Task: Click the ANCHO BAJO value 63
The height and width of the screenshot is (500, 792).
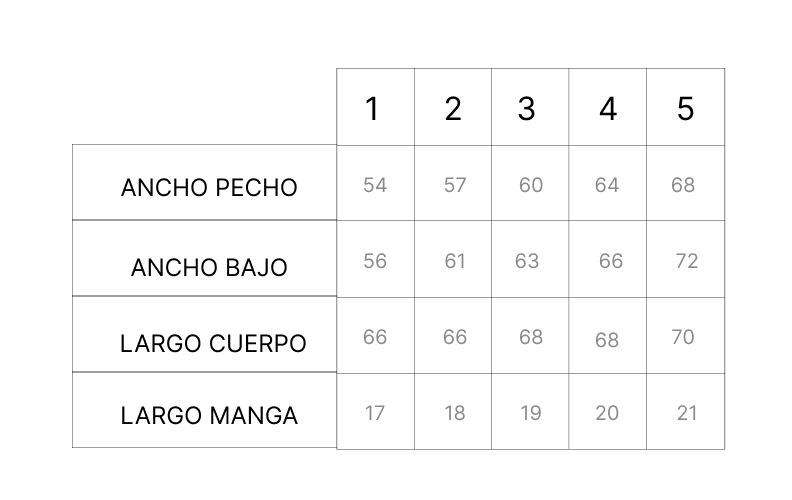Action: tap(527, 261)
